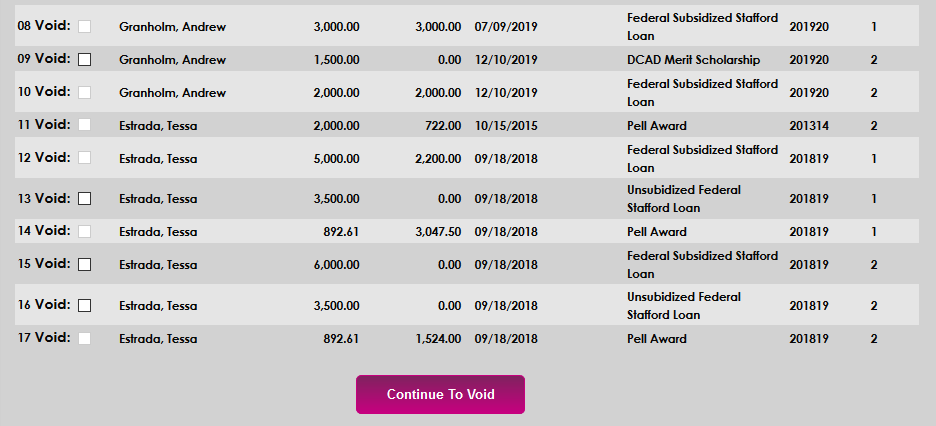Viewport: 936px width, 426px height.
Task: Click the 10/15/2015 date cell
Action: (506, 126)
